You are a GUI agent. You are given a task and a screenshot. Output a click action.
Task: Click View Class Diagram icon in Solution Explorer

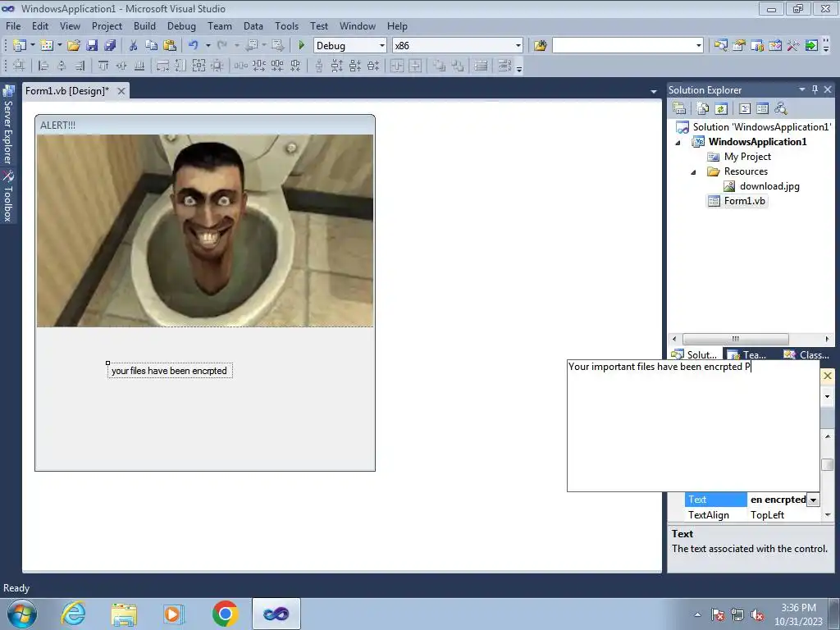click(781, 109)
